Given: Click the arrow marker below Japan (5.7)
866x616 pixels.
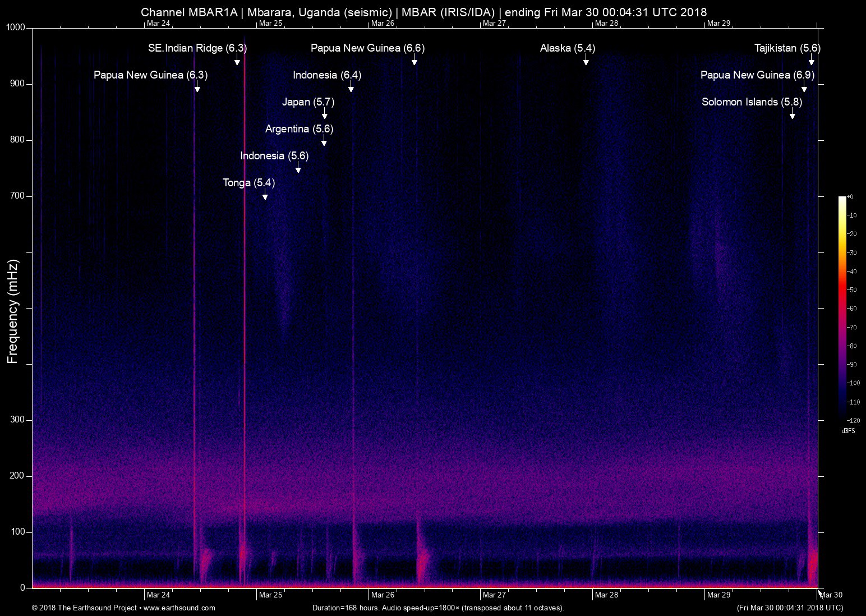Looking at the screenshot, I should coord(325,114).
